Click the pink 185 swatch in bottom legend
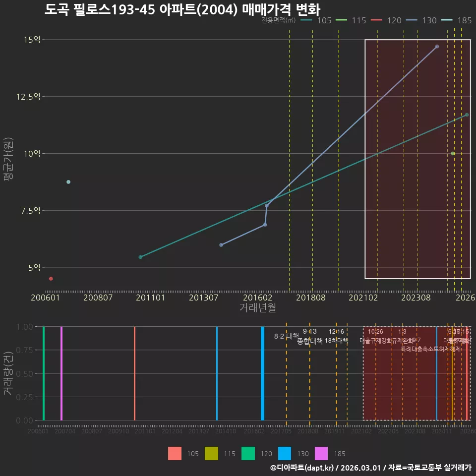Screen dimensions: 476x476 (321, 454)
